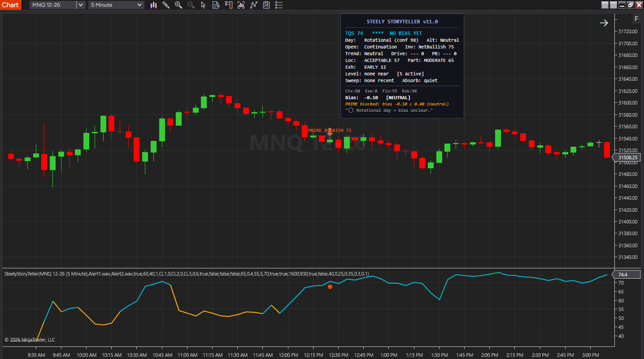Open the chart properties list icon
The width and height of the screenshot is (644, 359).
pyautogui.click(x=279, y=5)
